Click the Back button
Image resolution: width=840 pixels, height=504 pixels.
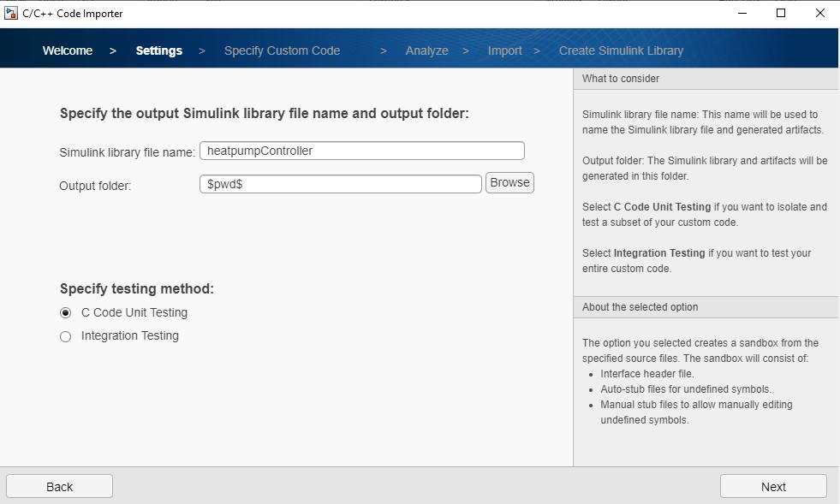(x=59, y=486)
